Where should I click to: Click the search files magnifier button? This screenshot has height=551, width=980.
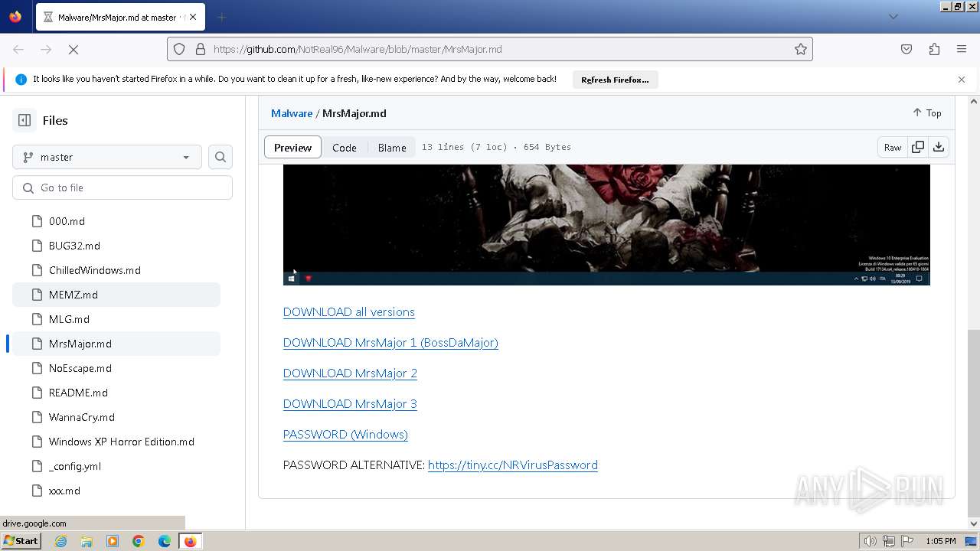click(220, 157)
